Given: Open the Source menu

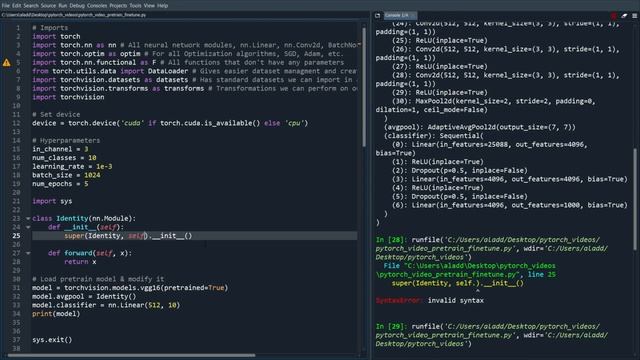Looking at the screenshot, I should tap(48, 5).
